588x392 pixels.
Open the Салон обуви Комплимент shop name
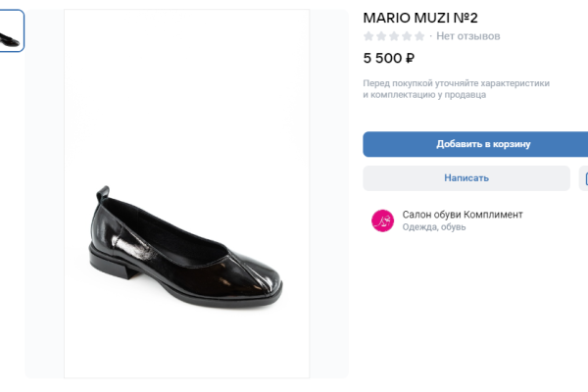pyautogui.click(x=463, y=215)
